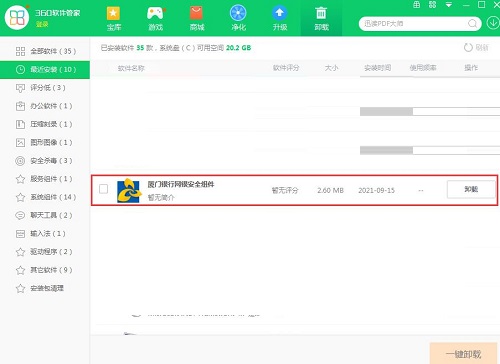Open the 宝库 software library tab

[114, 19]
